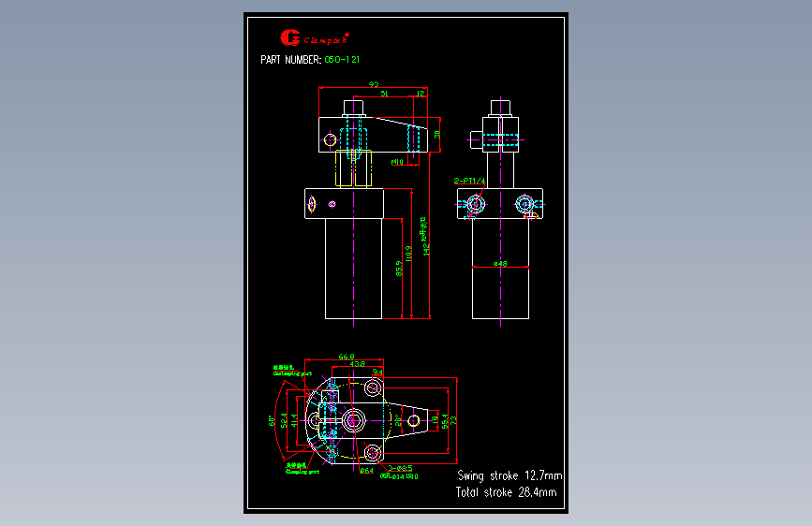Select the '52.4' vertical dimension

coord(284,420)
